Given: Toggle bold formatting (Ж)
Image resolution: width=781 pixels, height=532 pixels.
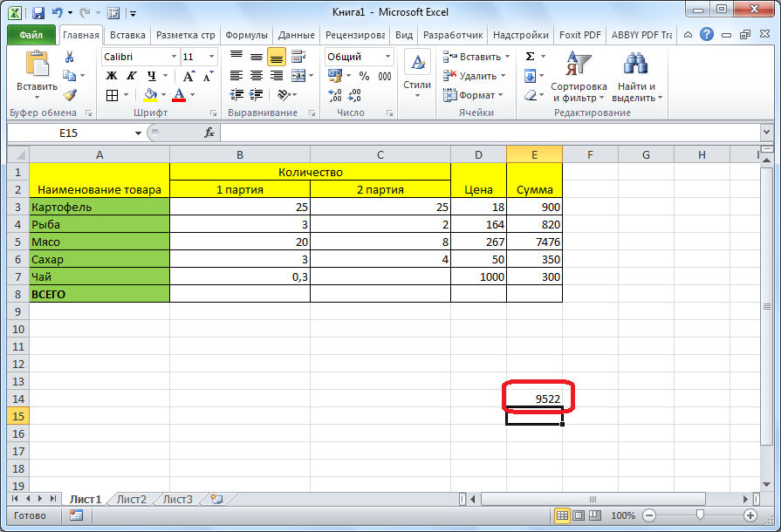Looking at the screenshot, I should [x=112, y=76].
